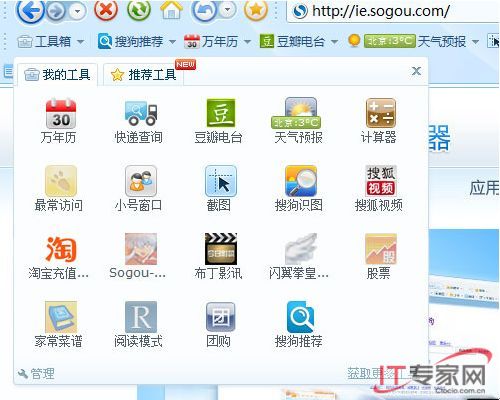Expand 搜狗推荐 toolbar dropdown arrow
500x400 pixels.
172,42
